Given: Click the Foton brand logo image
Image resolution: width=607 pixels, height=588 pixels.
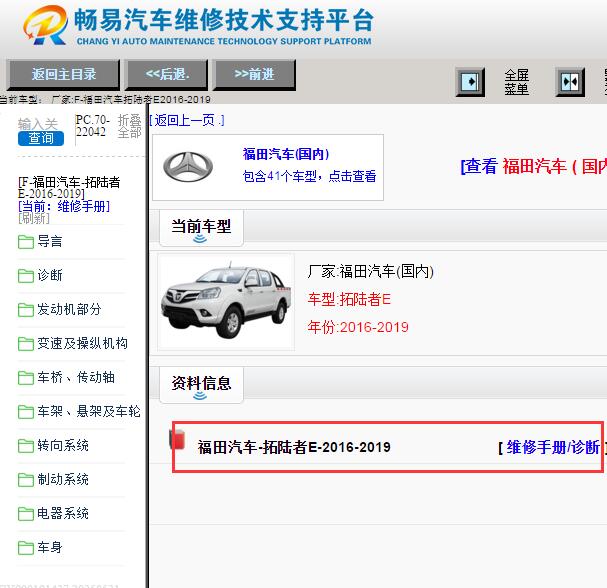Looking at the screenshot, I should [188, 167].
